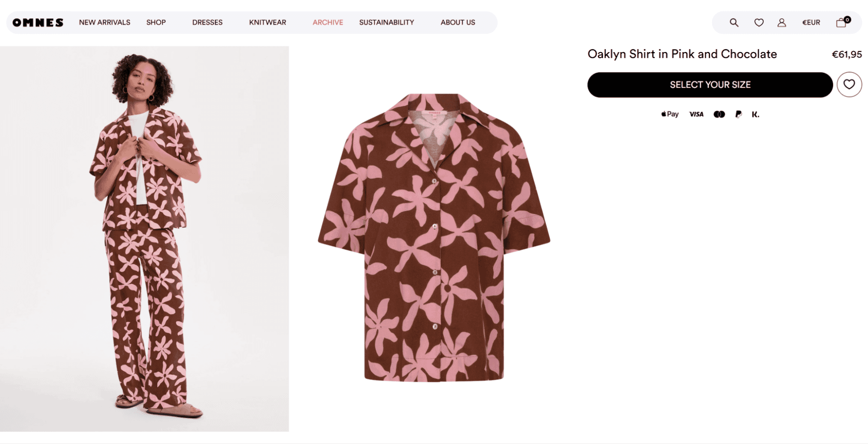Click the Apple Pay payment icon
This screenshot has width=868, height=444.
[670, 114]
